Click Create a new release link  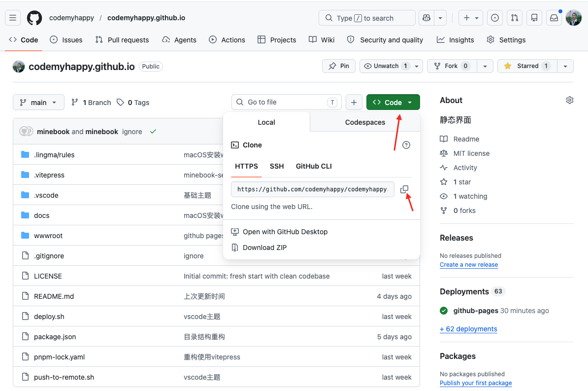[469, 264]
